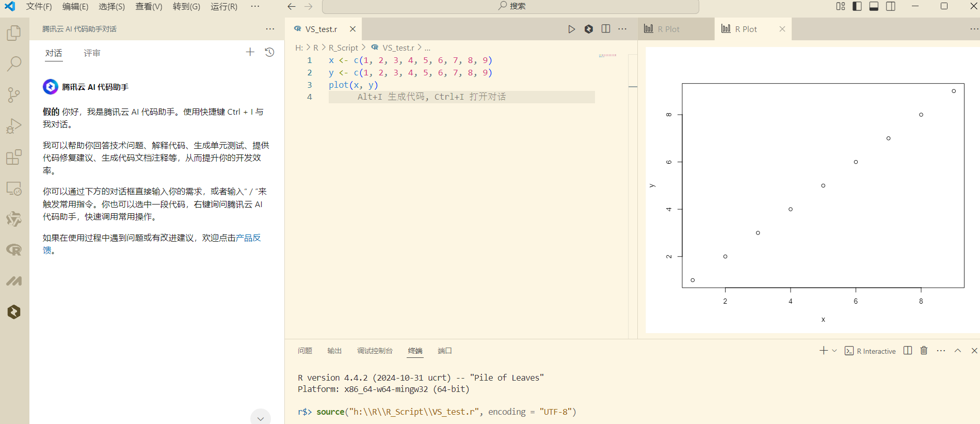Open the 问题 panel tab
Screen dimensions: 980x424
click(x=305, y=351)
